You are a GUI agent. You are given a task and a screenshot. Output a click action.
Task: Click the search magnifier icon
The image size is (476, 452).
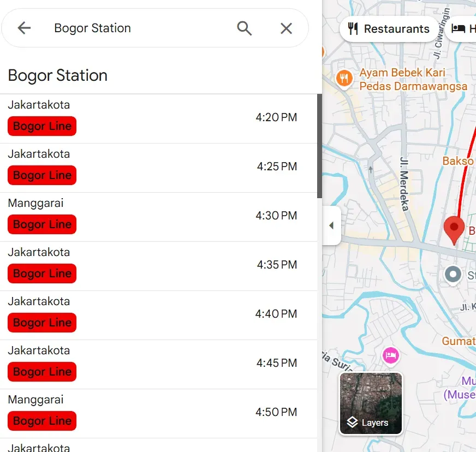244,28
